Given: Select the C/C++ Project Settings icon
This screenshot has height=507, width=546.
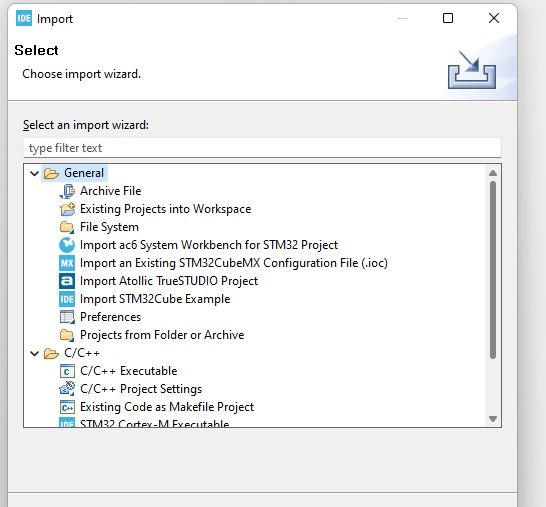Looking at the screenshot, I should coord(67,389).
